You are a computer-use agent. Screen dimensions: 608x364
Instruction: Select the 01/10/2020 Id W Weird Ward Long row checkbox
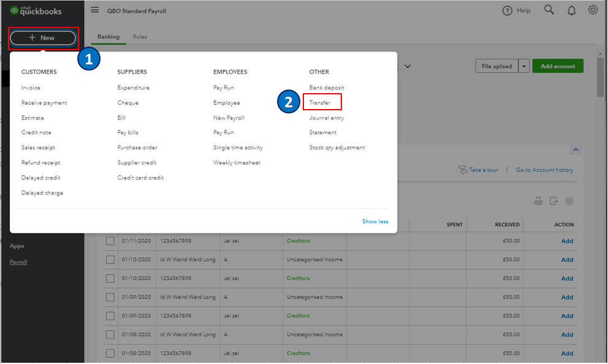[x=110, y=259]
